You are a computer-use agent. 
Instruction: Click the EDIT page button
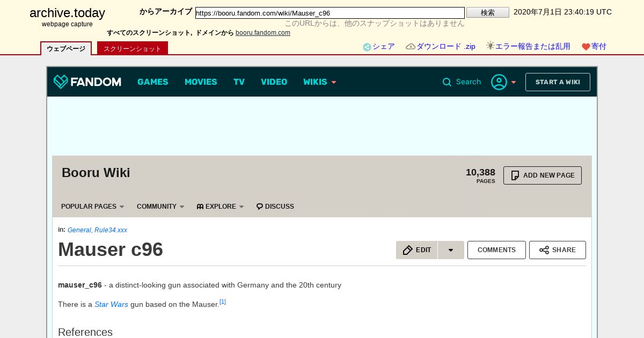click(417, 250)
